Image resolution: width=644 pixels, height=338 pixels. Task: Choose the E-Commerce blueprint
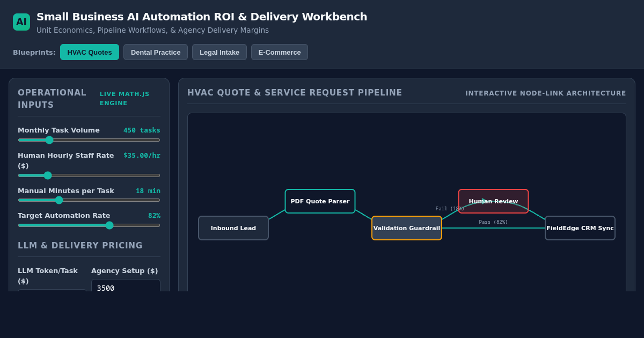280,52
